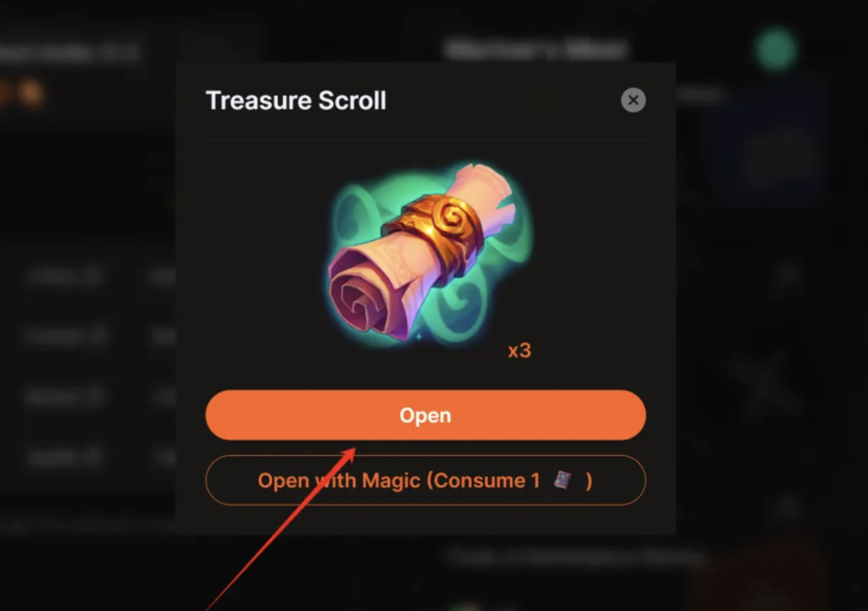Viewport: 868px width, 611px height.
Task: Click the blurred green avatar circle
Action: (776, 49)
